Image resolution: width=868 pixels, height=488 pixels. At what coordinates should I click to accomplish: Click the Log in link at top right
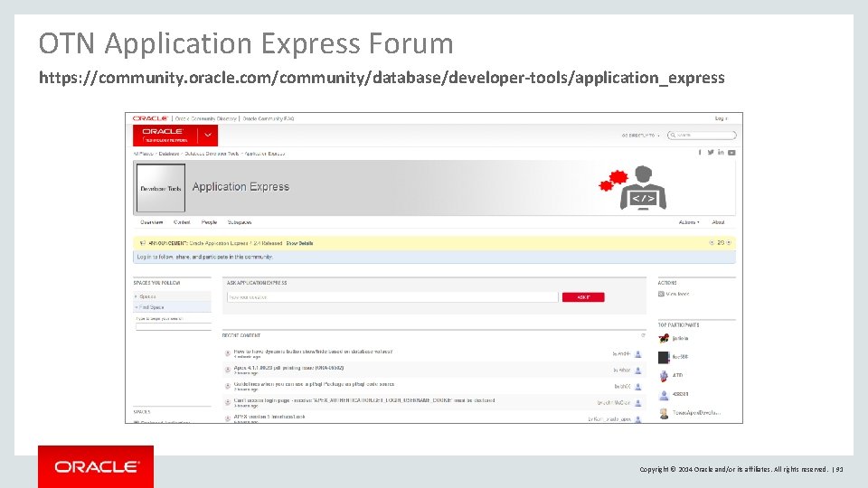pyautogui.click(x=721, y=118)
